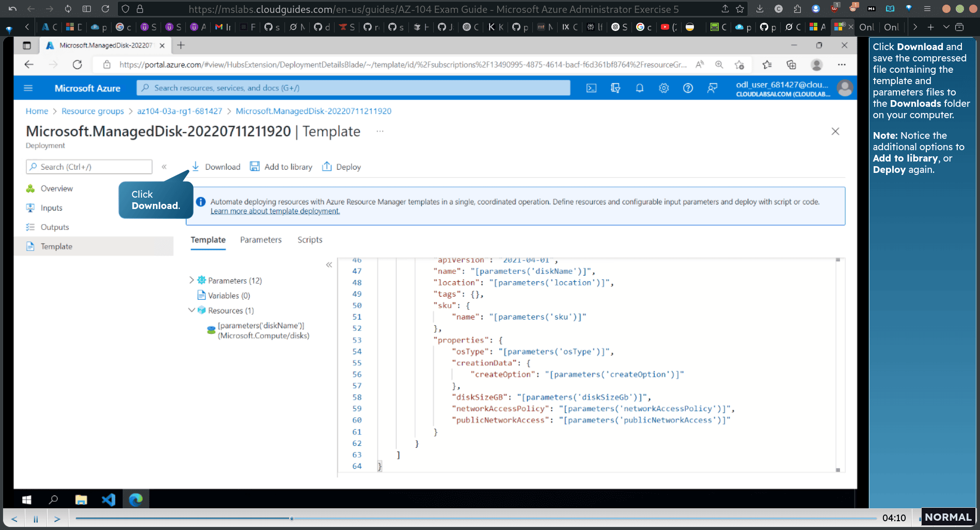
Task: Open a new Edge tab
Action: pyautogui.click(x=181, y=45)
